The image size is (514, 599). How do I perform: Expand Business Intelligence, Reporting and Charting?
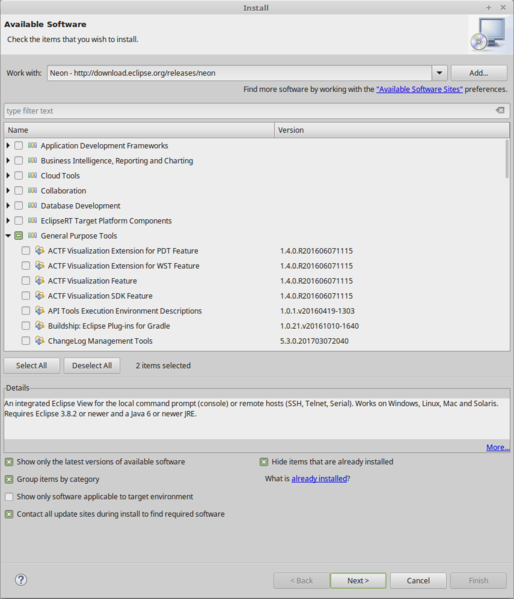pos(8,160)
